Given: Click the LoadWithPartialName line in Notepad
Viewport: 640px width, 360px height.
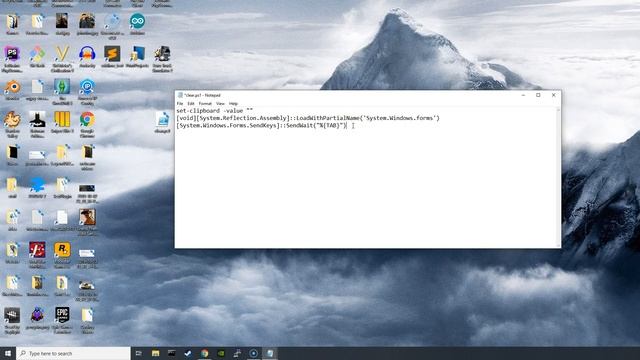Looking at the screenshot, I should coord(308,118).
